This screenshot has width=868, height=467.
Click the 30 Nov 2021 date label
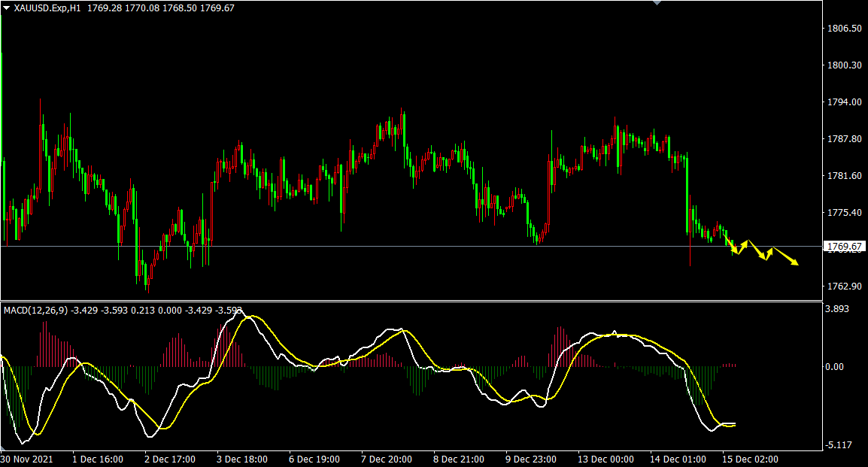[x=27, y=459]
